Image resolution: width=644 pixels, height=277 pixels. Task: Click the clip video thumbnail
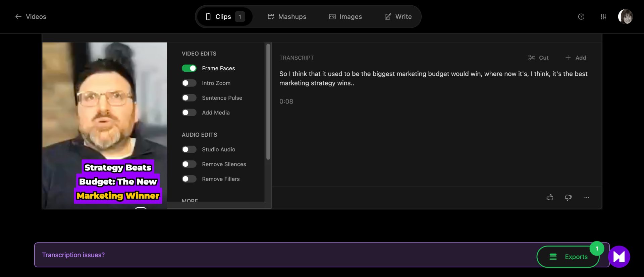[x=105, y=126]
